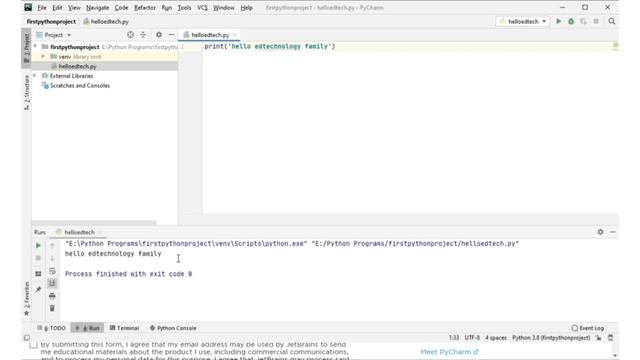Select Scratches and Consoles in the tree
This screenshot has width=640, height=360.
(x=80, y=85)
